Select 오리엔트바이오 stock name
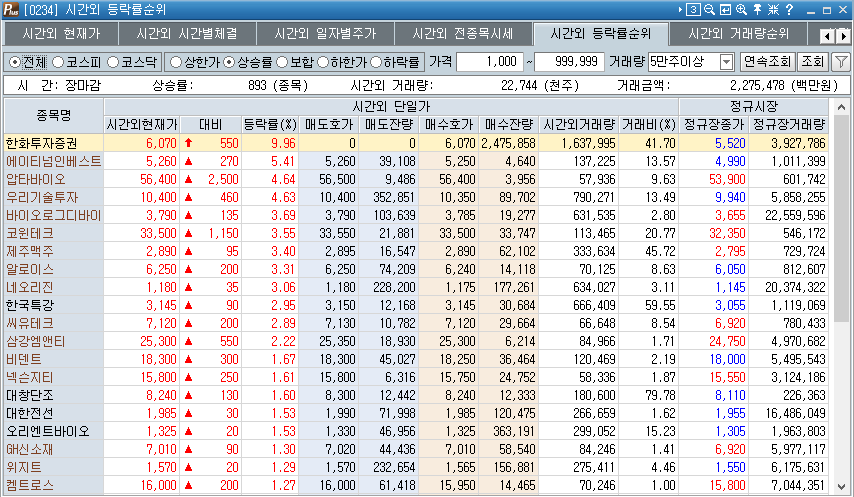854x497 pixels. click(47, 431)
